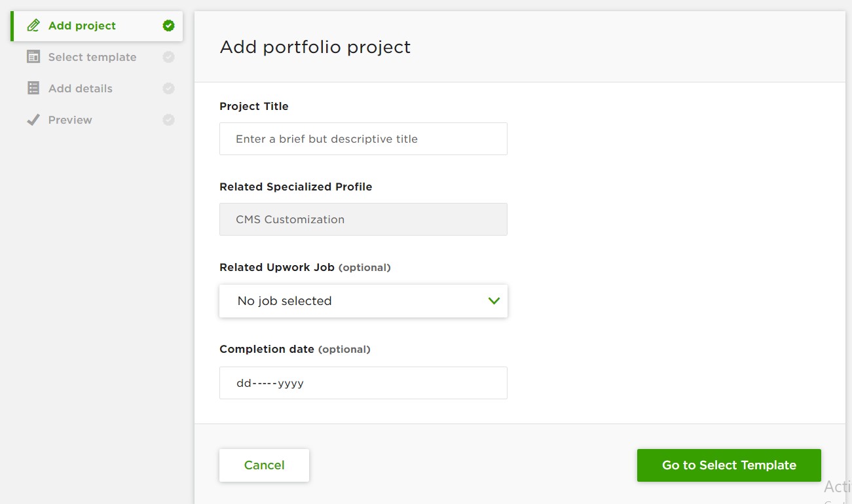Screen dimensions: 852x504
Task: Click the Select template page icon
Action: 32,57
